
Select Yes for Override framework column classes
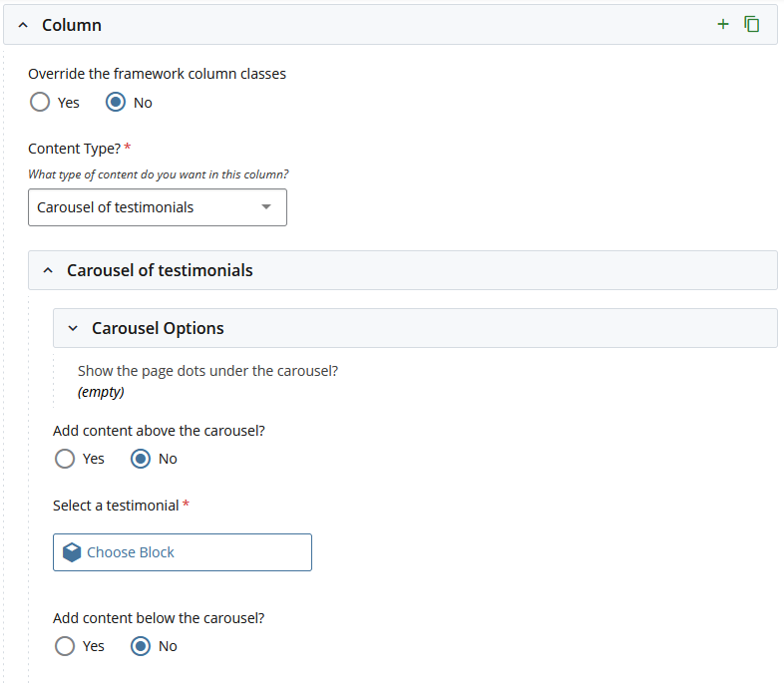tap(40, 102)
